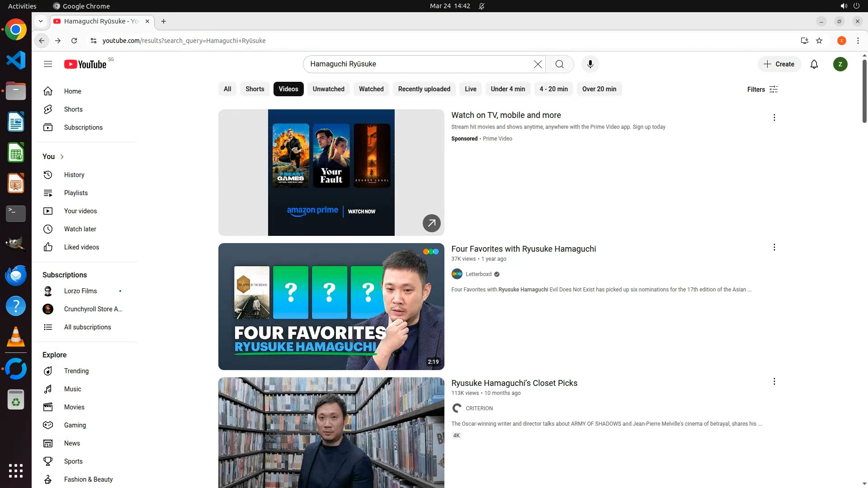This screenshot has width=868, height=488.
Task: Expand the You section chevron
Action: click(62, 157)
